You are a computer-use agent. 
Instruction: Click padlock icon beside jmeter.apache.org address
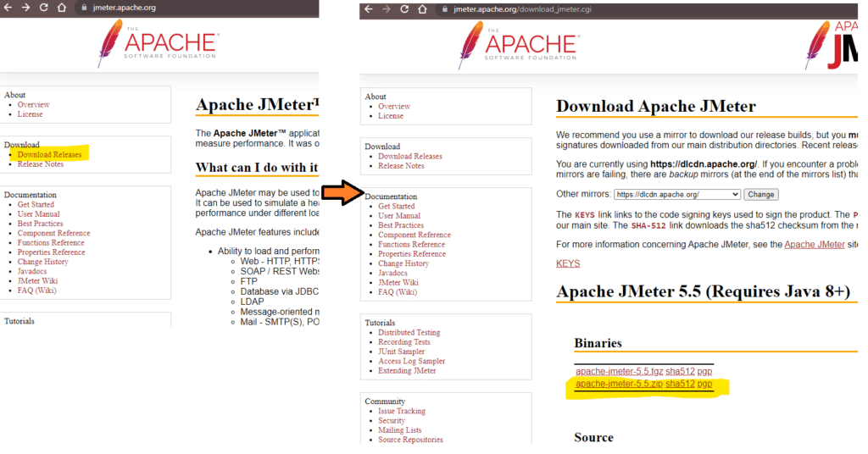pyautogui.click(x=84, y=8)
